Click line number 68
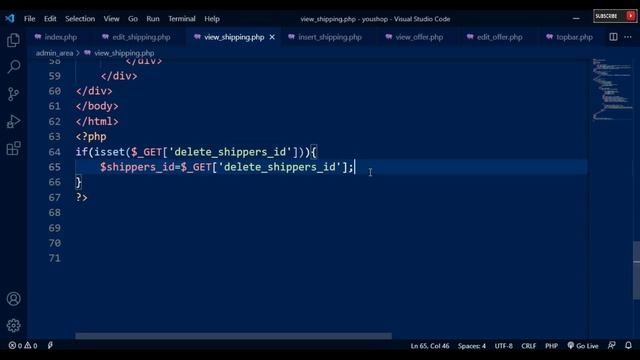 pos(55,213)
